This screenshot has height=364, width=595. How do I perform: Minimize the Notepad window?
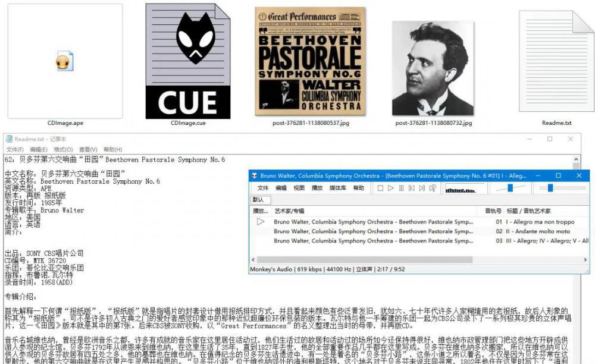530,139
